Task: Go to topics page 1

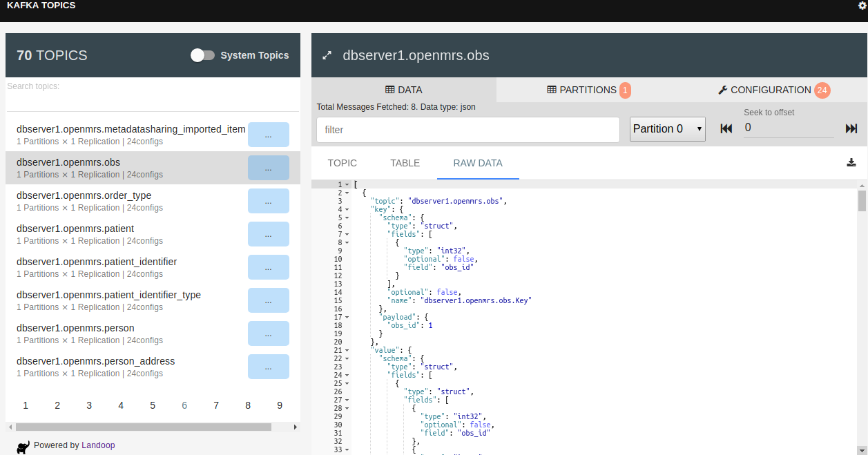Action: click(26, 405)
